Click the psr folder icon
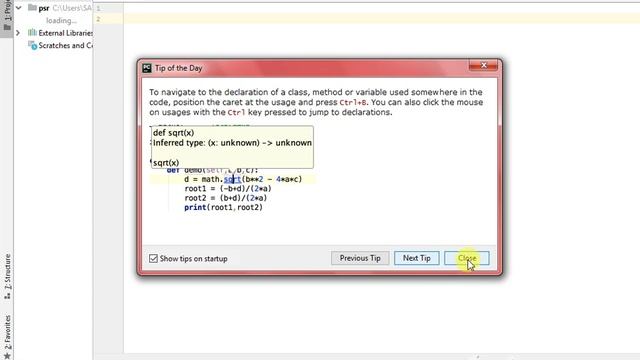 tap(32, 8)
